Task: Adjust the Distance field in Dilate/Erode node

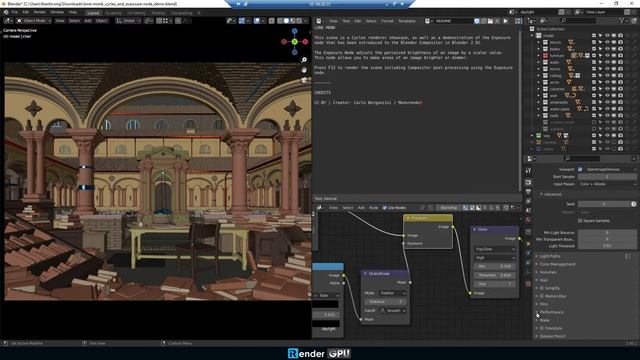Action: tap(385, 302)
